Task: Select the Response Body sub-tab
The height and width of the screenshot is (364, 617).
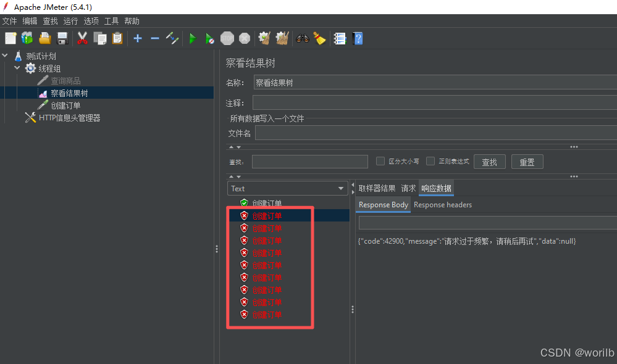Action: 384,205
